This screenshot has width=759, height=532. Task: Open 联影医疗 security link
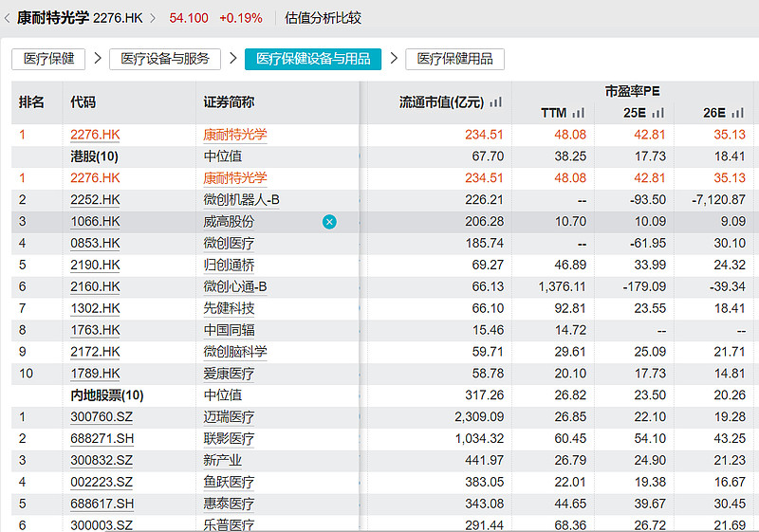(x=229, y=439)
